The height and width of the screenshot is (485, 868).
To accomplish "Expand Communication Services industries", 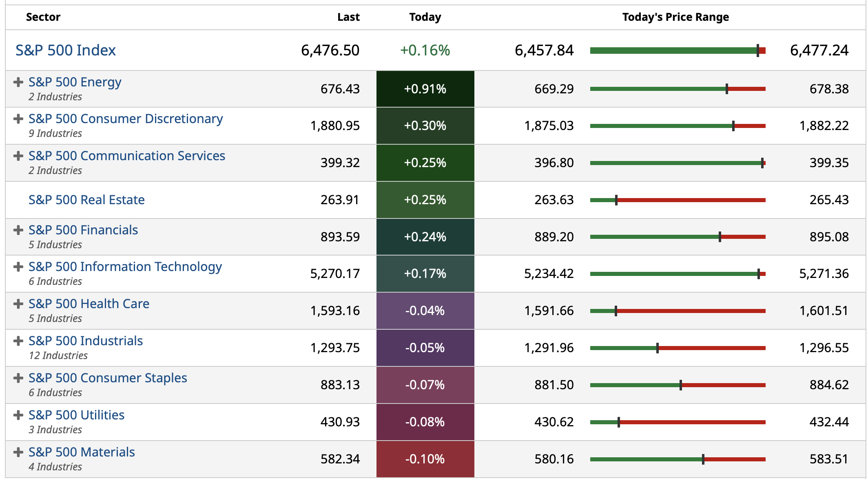I will pyautogui.click(x=18, y=156).
